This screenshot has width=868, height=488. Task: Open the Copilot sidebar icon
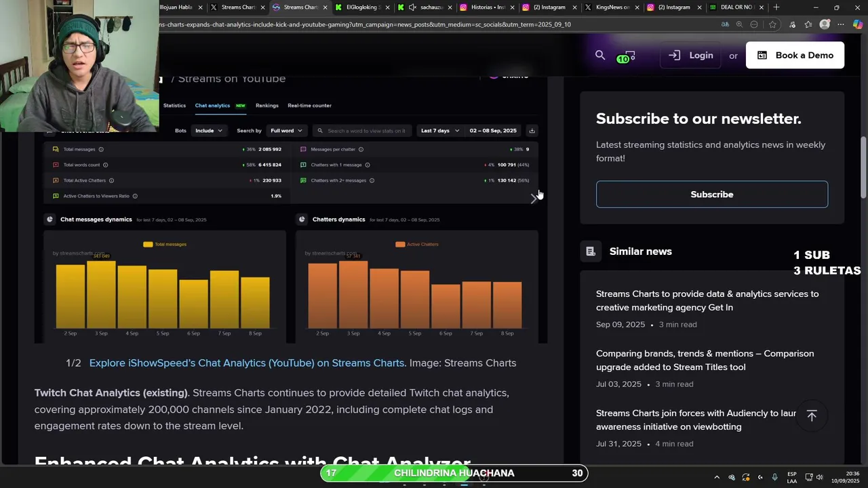[858, 24]
